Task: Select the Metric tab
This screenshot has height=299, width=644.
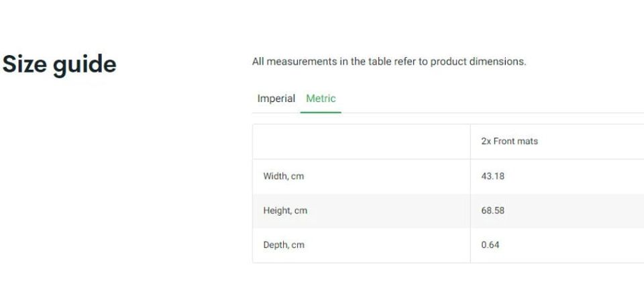Action: (x=321, y=99)
